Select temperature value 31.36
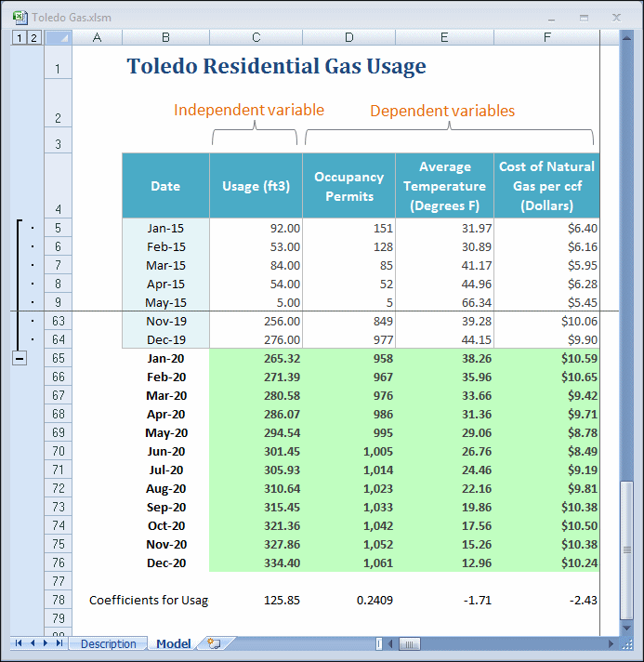This screenshot has width=644, height=662. pyautogui.click(x=444, y=414)
